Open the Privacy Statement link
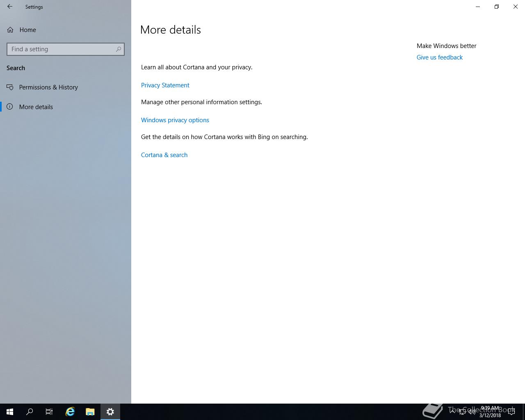The height and width of the screenshot is (420, 525). point(165,85)
